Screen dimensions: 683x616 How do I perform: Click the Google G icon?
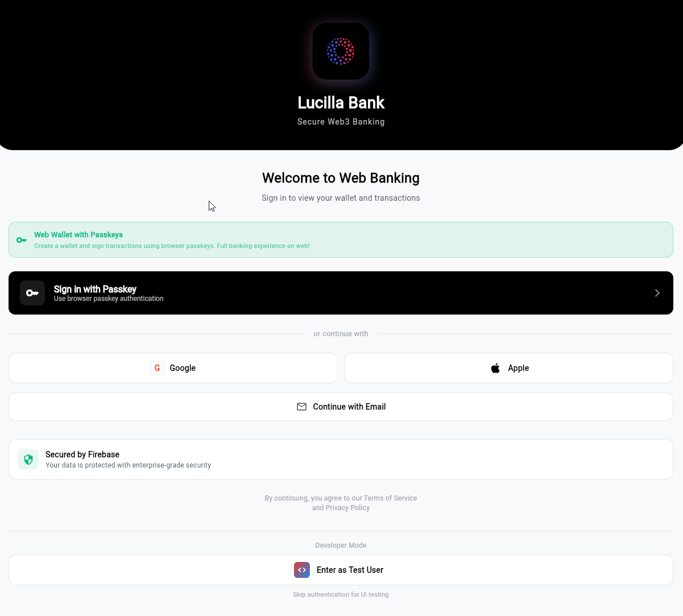[157, 368]
